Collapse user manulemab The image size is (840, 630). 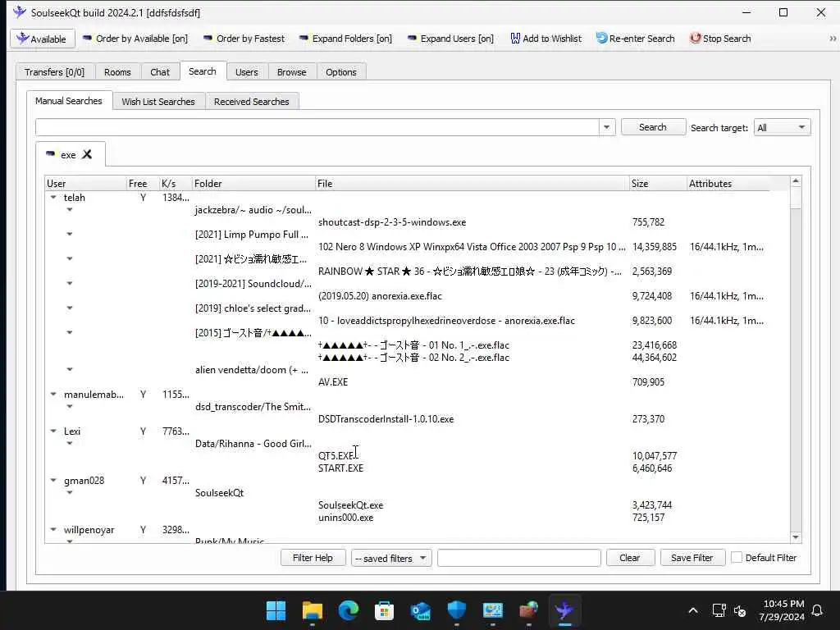[x=53, y=394]
